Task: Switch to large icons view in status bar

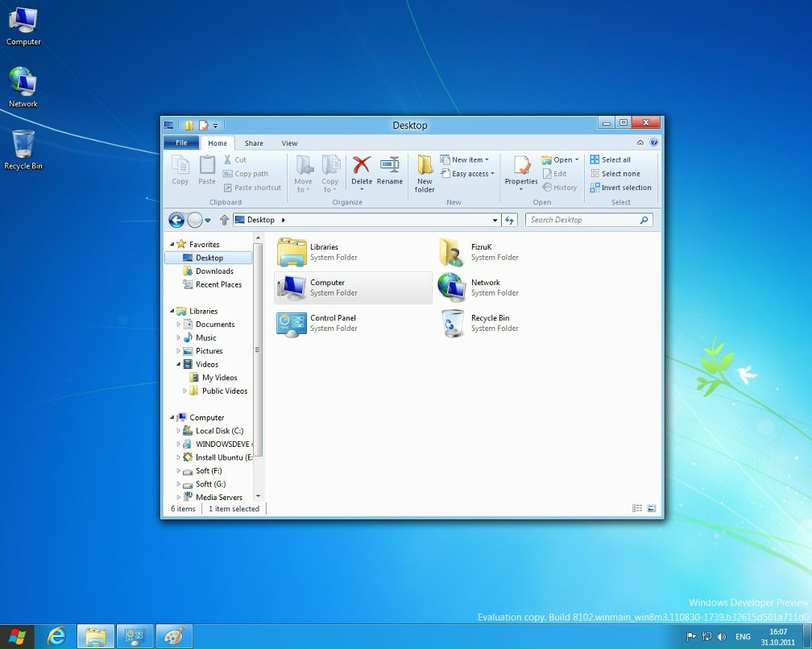Action: [x=651, y=509]
